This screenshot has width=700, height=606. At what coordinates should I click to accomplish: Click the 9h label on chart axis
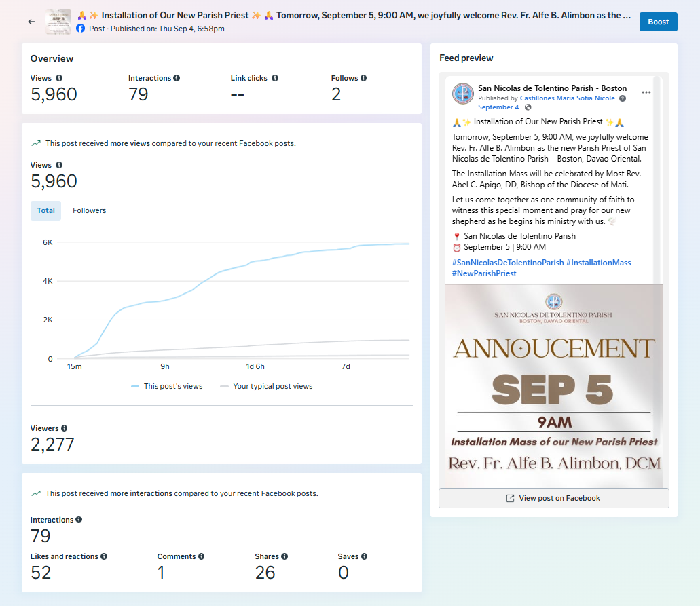click(165, 366)
